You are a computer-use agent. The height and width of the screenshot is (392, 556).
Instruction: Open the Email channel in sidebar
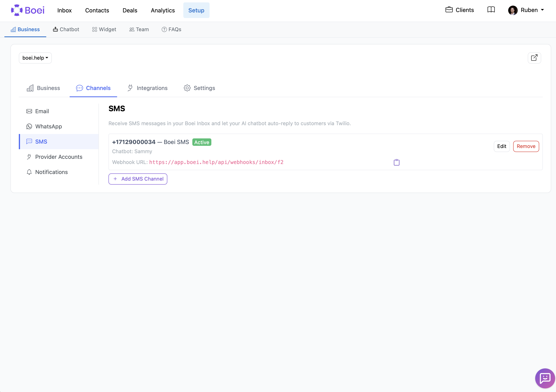click(59, 111)
